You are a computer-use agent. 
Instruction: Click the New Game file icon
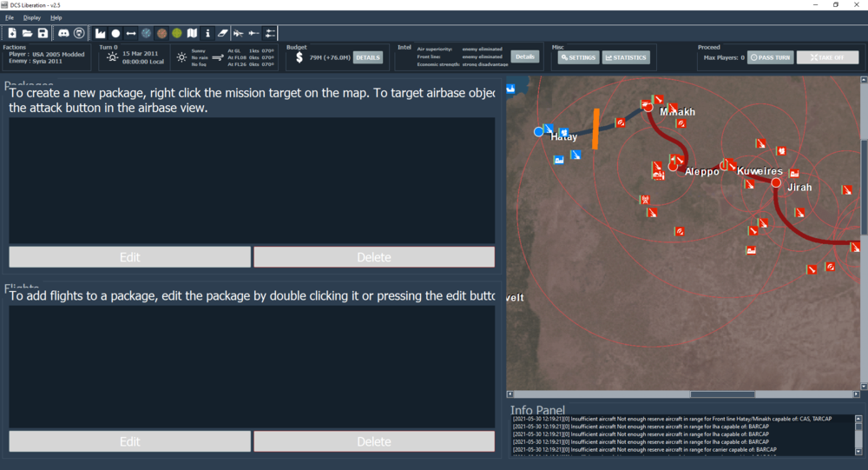(x=12, y=33)
